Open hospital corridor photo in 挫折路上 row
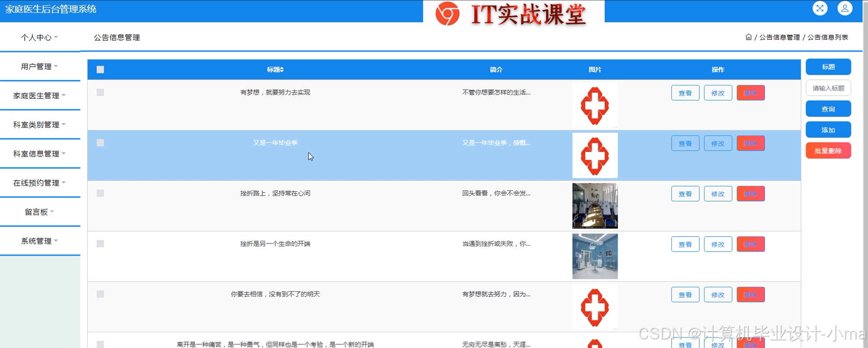Screen dimensions: 868x348 (x=595, y=206)
